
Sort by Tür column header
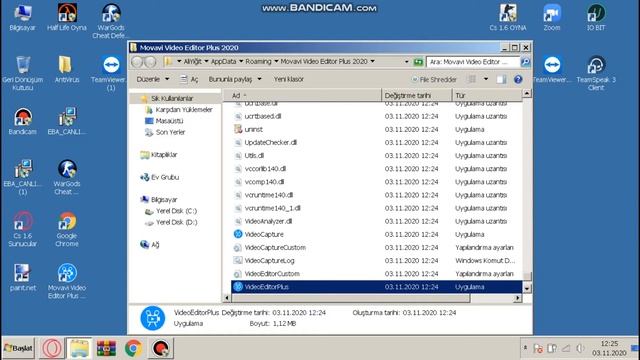coord(487,96)
